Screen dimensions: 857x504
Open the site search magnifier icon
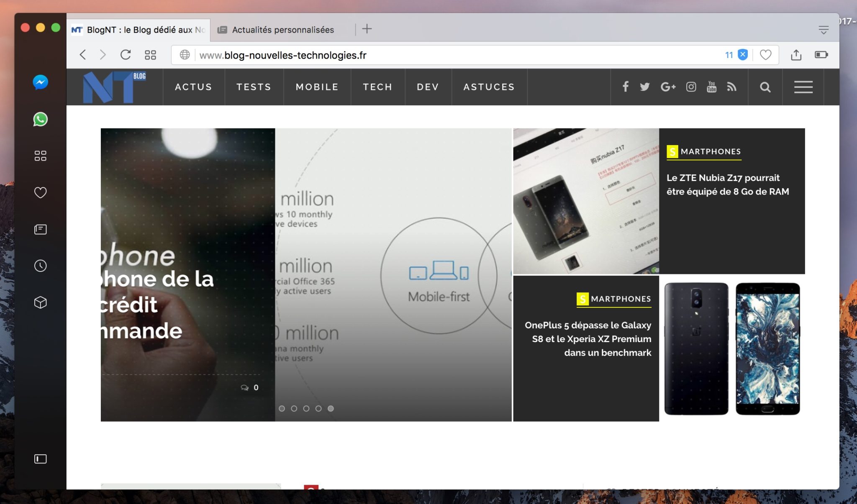[765, 87]
